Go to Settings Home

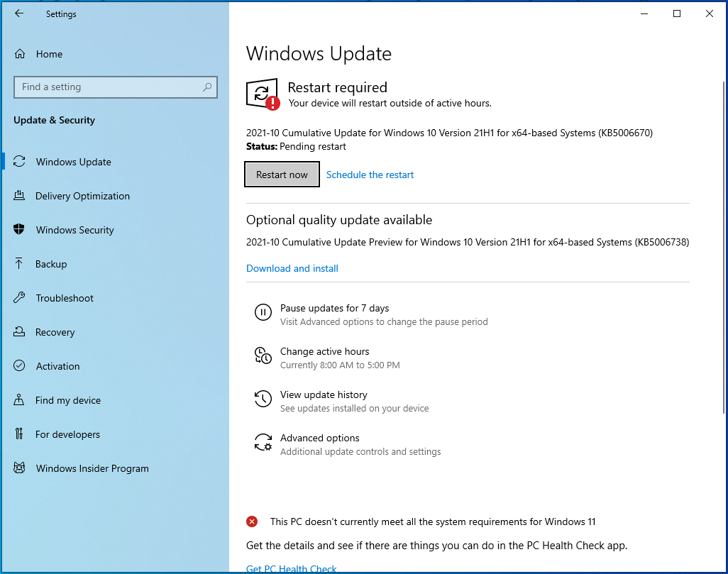coord(48,54)
